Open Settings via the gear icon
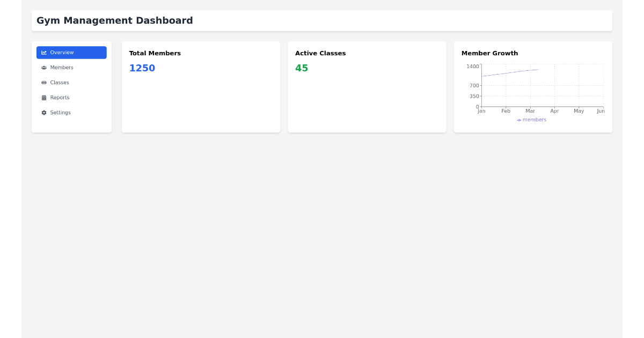The image size is (644, 338). [x=43, y=112]
